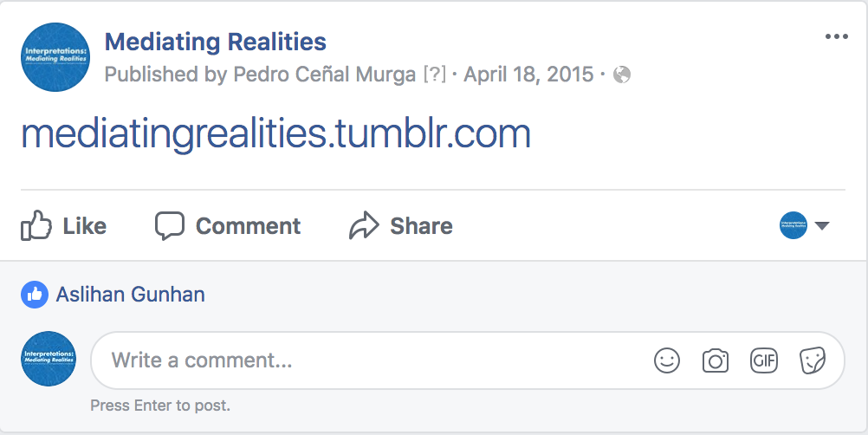Viewport: 868px width, 435px height.
Task: View Aslihan Gunhan's profile
Action: (x=131, y=295)
